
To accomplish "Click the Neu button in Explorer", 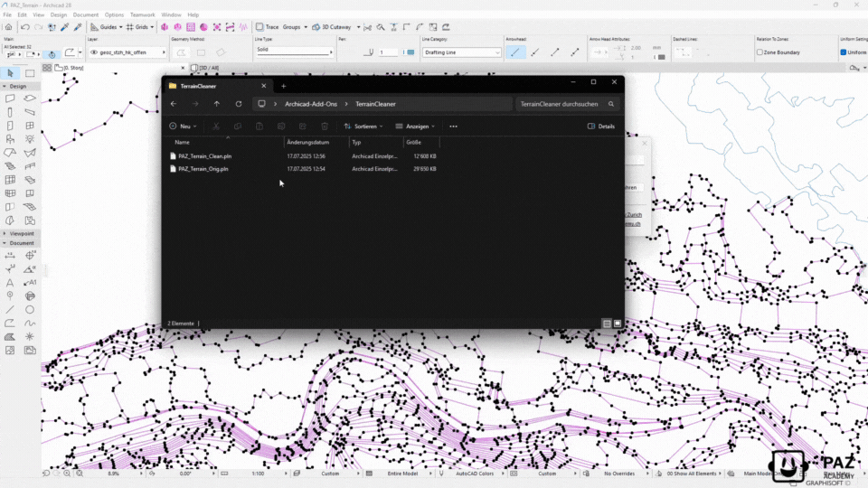I will pos(184,127).
